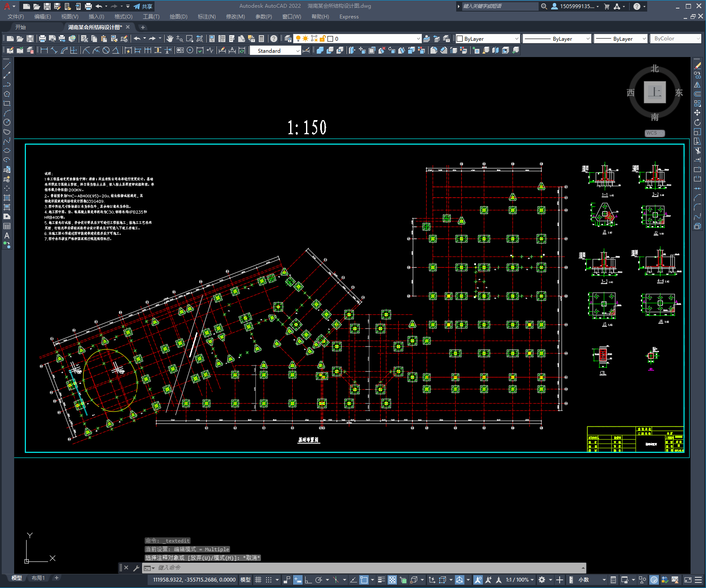Open the Express menu

349,17
